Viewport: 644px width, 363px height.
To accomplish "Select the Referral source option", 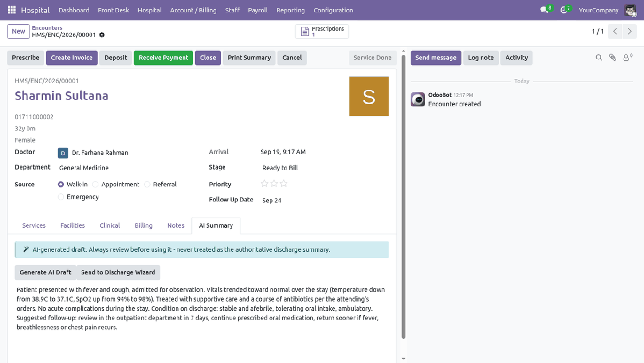I will pyautogui.click(x=147, y=185).
